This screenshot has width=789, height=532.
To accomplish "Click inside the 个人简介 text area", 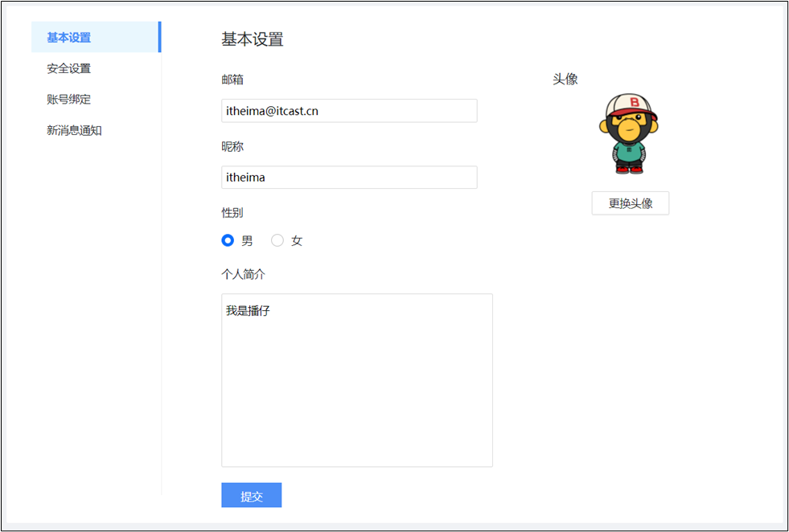I will pyautogui.click(x=356, y=379).
